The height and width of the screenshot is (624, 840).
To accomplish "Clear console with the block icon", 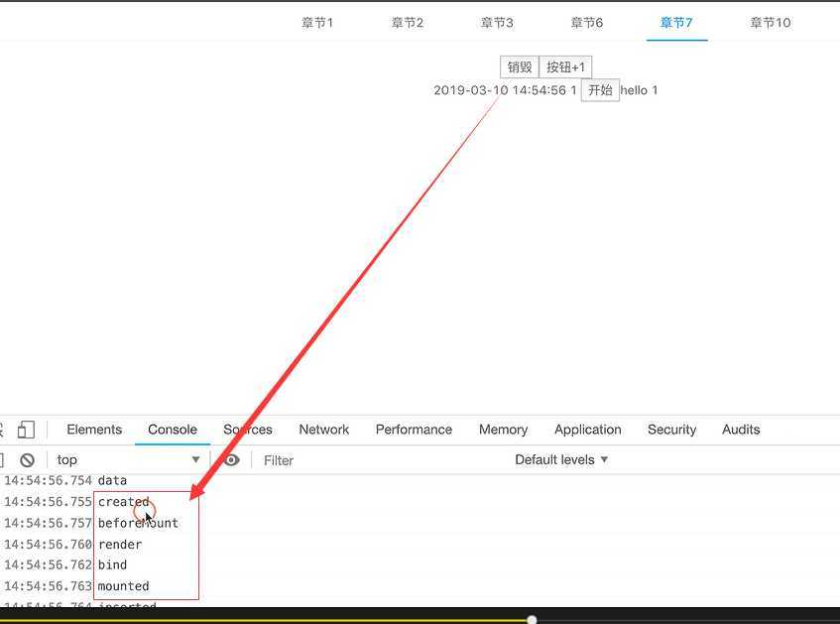I will [x=28, y=460].
